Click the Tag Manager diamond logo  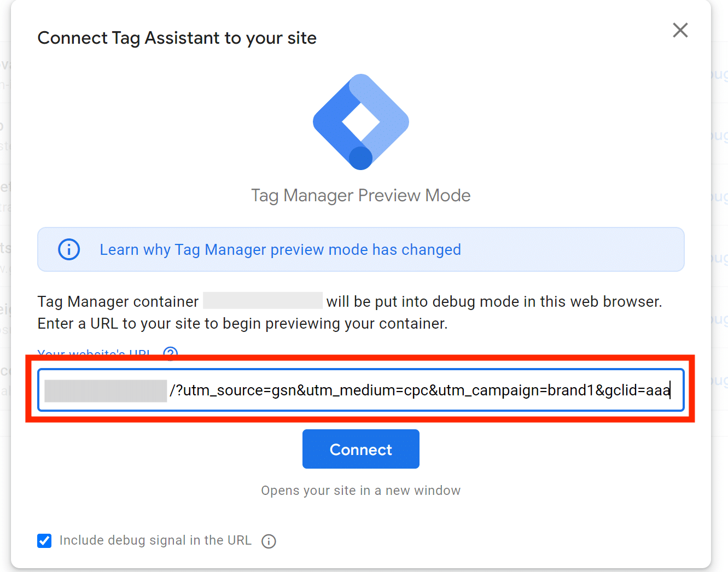click(361, 121)
